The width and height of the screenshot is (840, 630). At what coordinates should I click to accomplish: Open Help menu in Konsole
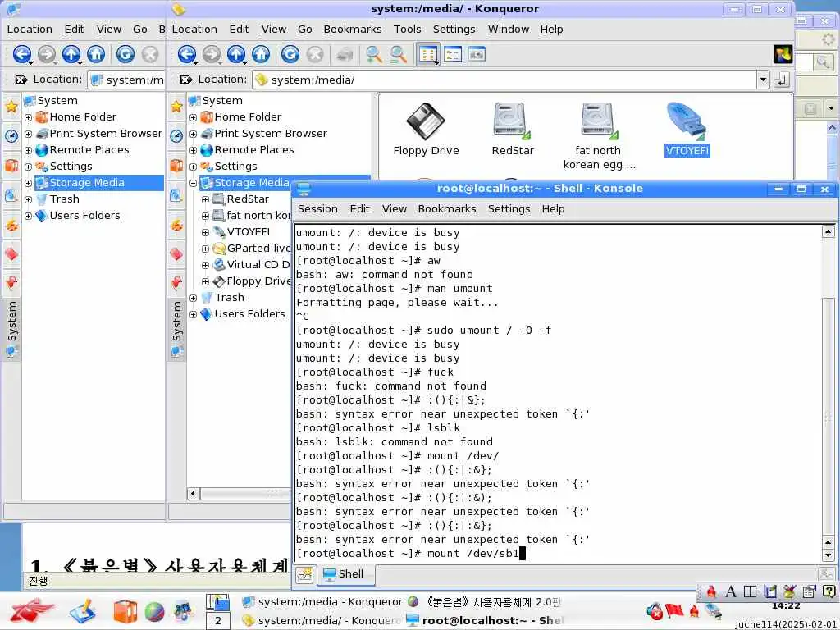[x=553, y=209]
